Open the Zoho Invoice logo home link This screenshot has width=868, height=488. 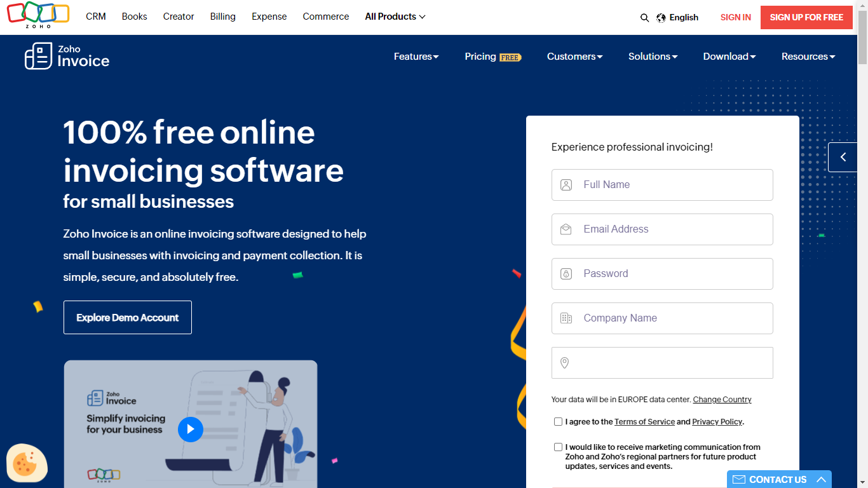pyautogui.click(x=67, y=56)
